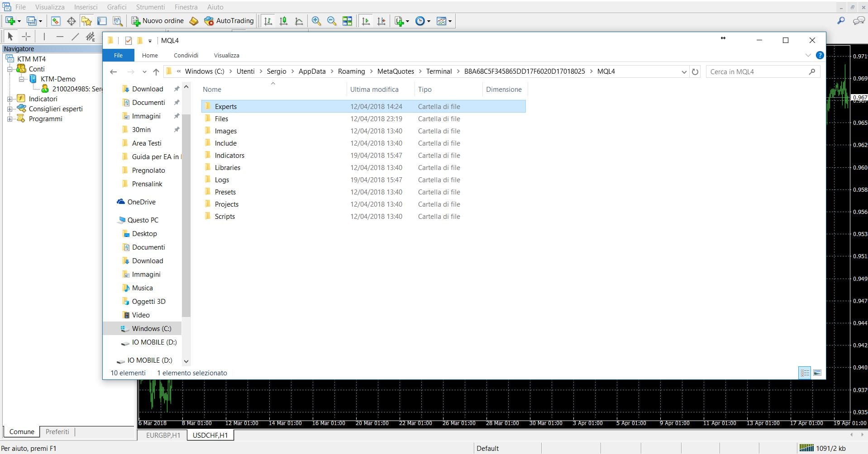Viewport: 868px width, 454px height.
Task: Open recent locations dropdown chevron
Action: [144, 71]
